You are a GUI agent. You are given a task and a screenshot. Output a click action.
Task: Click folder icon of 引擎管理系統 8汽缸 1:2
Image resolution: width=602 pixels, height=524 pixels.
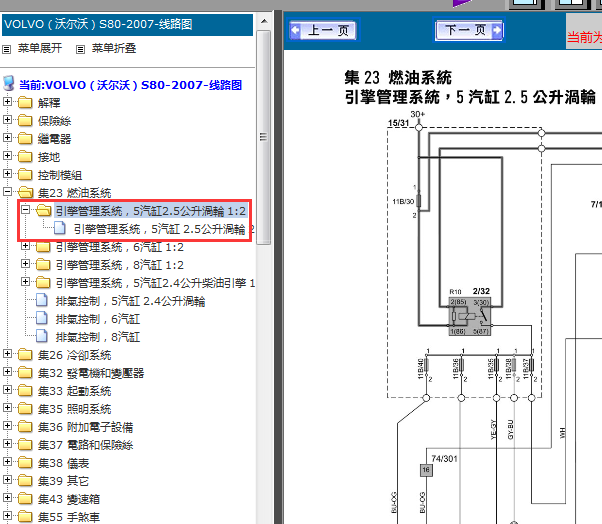pos(43,265)
